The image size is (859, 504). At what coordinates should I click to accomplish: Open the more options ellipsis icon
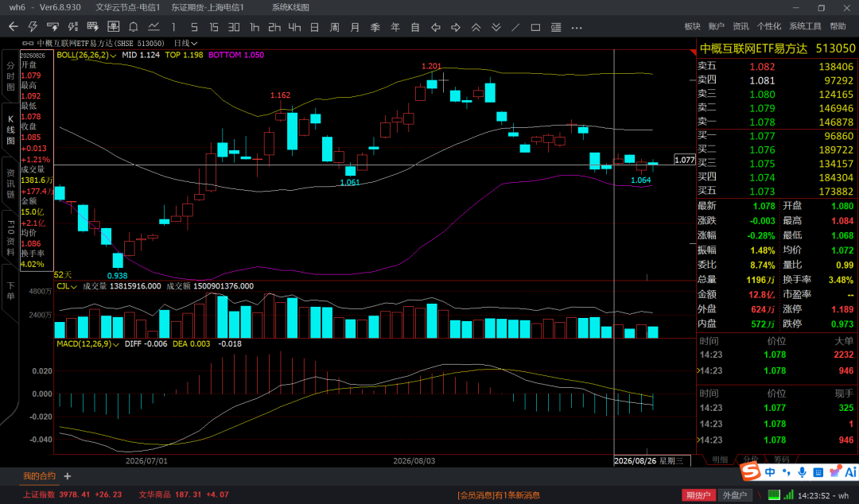point(577,27)
